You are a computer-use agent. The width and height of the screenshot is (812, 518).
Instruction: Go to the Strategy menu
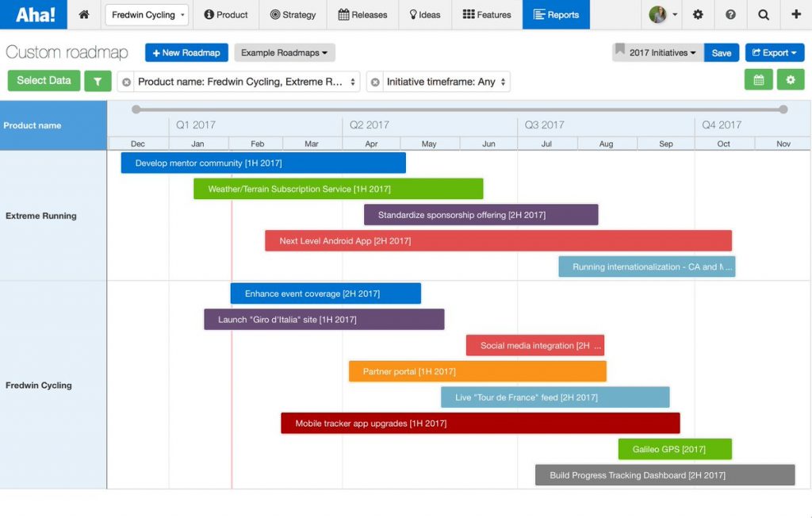(293, 14)
